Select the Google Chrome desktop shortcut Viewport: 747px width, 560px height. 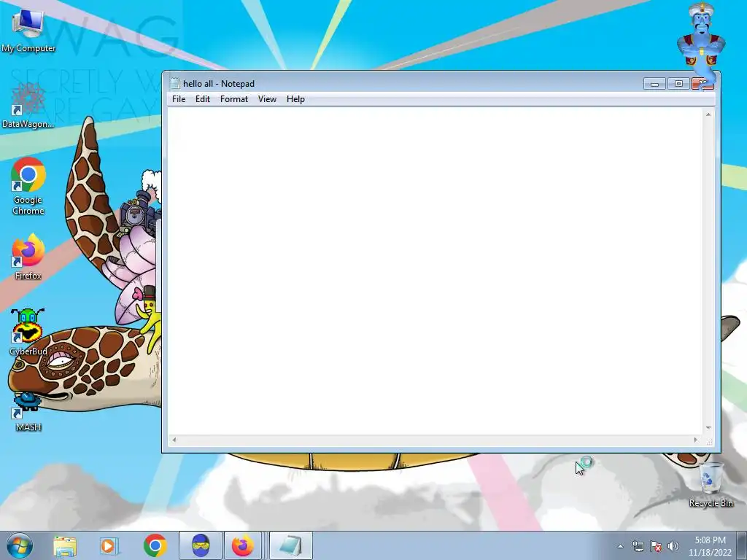(28, 186)
